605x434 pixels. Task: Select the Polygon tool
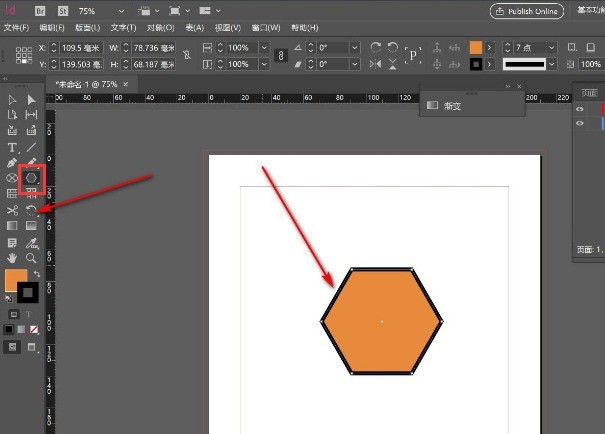pyautogui.click(x=31, y=177)
